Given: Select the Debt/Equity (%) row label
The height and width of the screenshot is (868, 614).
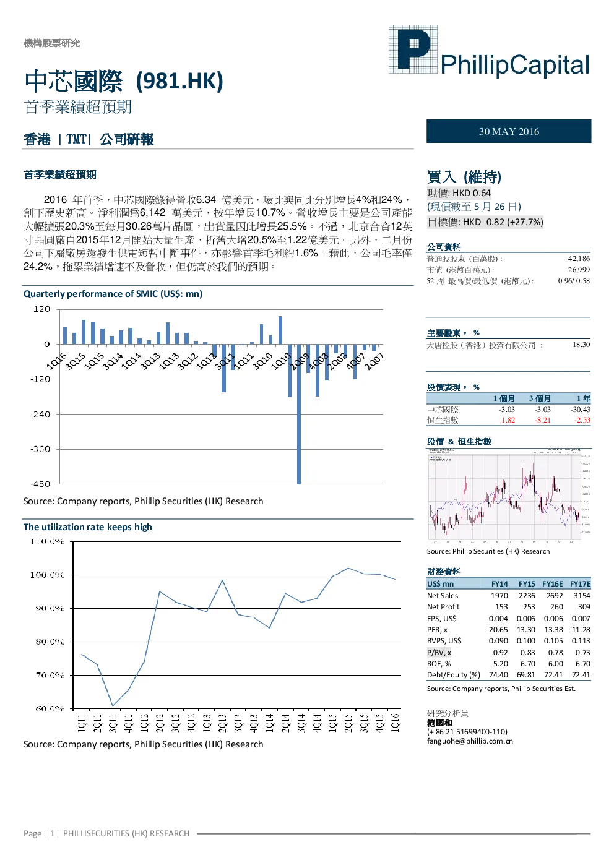Looking at the screenshot, I should click(454, 675).
